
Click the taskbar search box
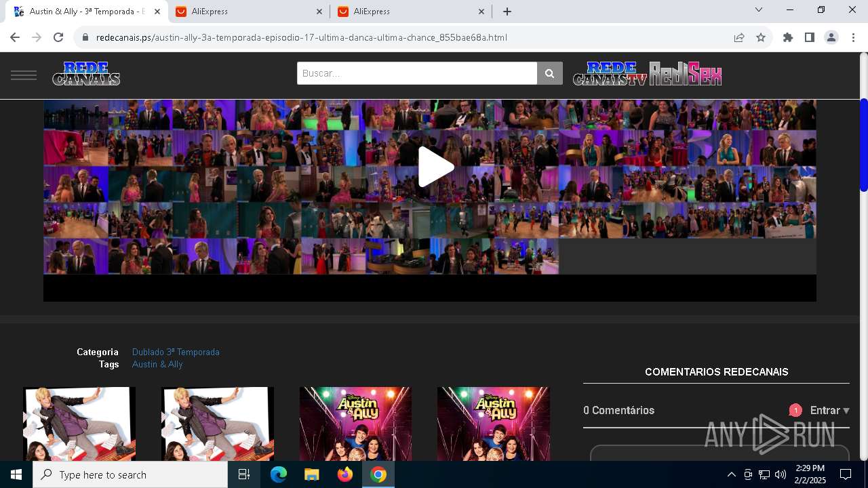click(130, 474)
